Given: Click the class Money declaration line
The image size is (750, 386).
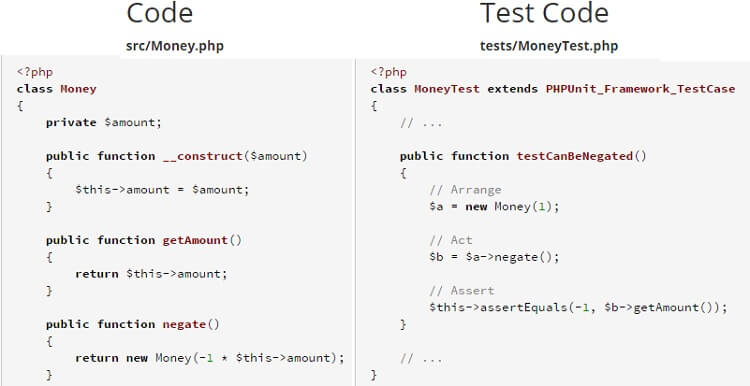Looking at the screenshot, I should coord(56,89).
